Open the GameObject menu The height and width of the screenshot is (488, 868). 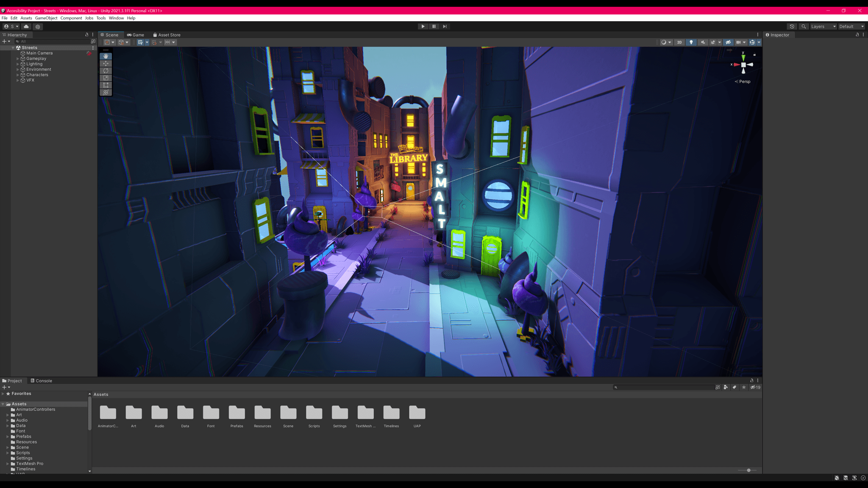(x=46, y=18)
